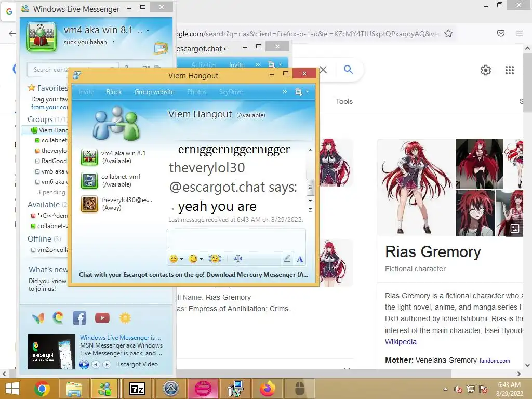Open Firefox from the taskbar
This screenshot has width=532, height=399.
click(268, 389)
